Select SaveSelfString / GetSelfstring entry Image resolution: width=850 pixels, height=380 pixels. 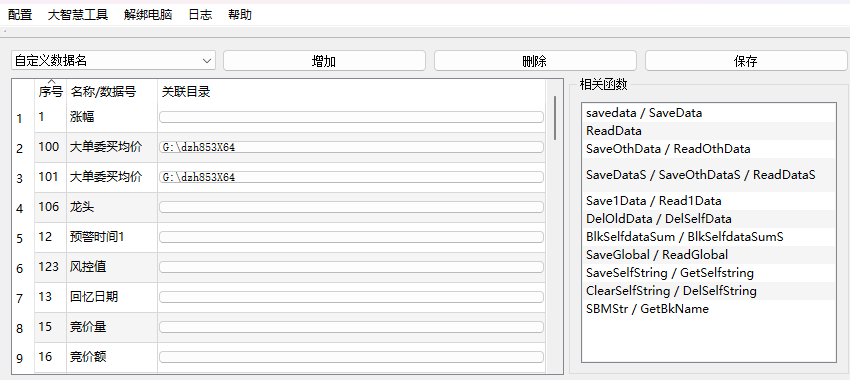(x=709, y=273)
